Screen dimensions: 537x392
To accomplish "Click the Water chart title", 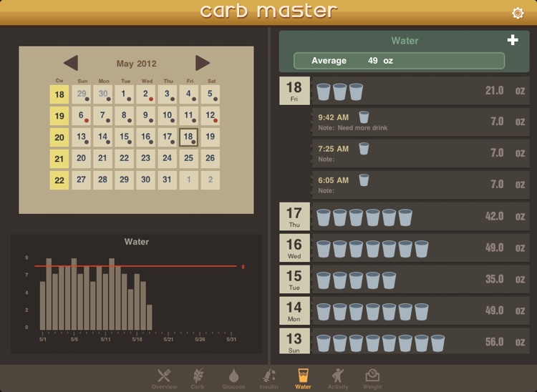I will click(x=136, y=242).
